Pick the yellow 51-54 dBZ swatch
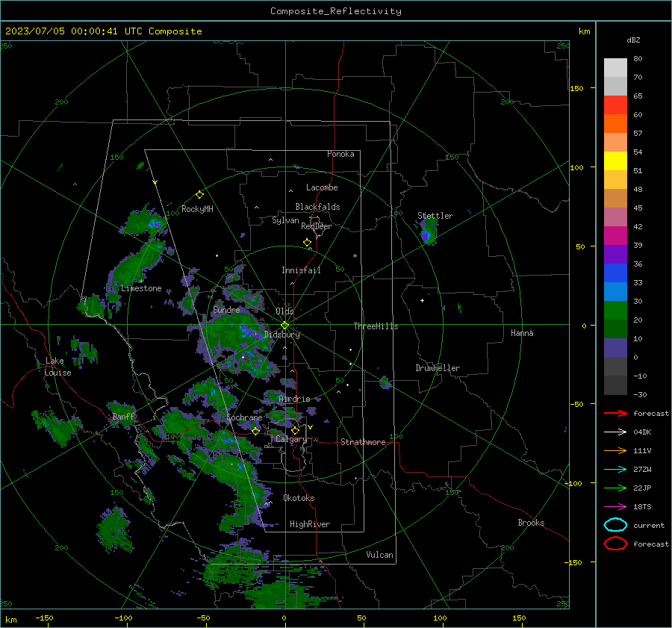The width and height of the screenshot is (672, 628). click(615, 161)
